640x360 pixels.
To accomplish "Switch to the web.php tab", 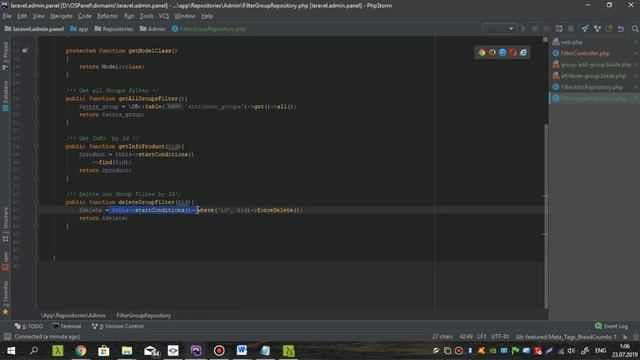I will (571, 42).
